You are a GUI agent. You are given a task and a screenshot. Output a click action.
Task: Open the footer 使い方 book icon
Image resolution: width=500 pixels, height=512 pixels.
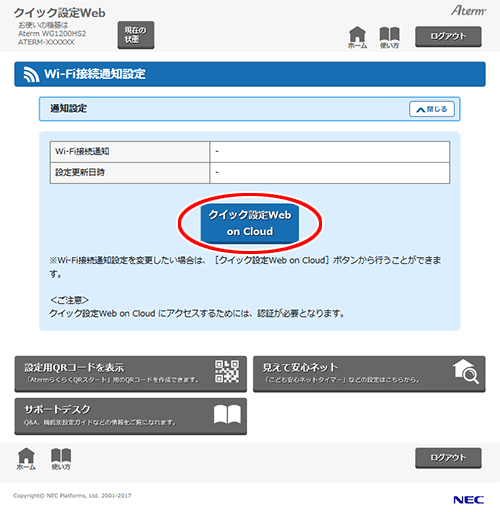point(61,459)
